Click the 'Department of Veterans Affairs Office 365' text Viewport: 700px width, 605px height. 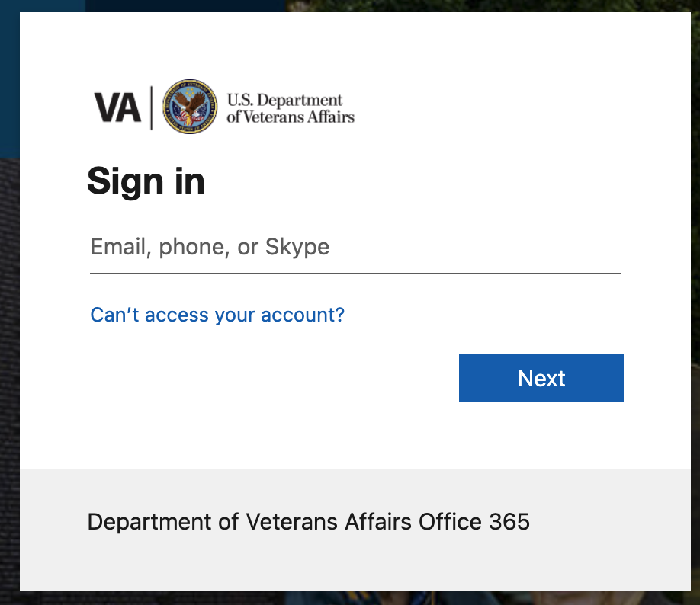coord(309,522)
